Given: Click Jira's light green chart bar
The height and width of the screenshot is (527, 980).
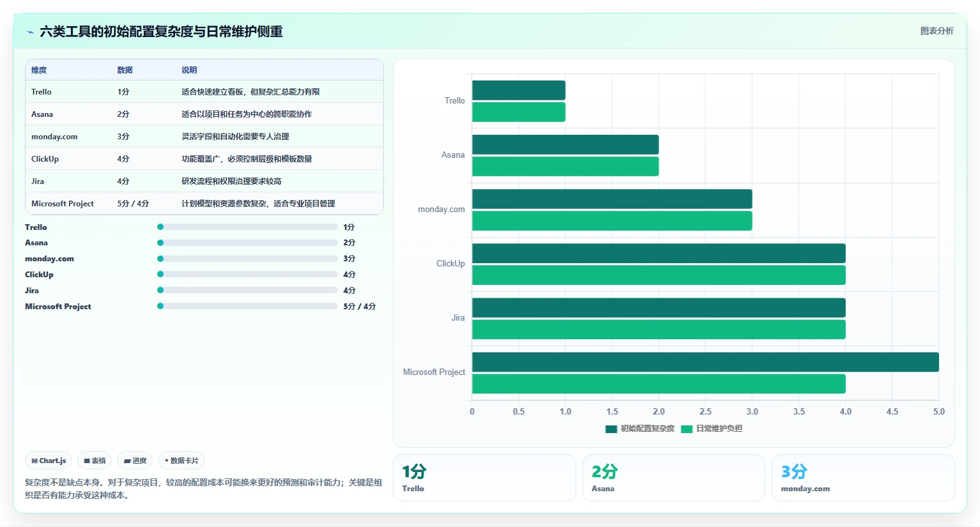Looking at the screenshot, I should 659,330.
